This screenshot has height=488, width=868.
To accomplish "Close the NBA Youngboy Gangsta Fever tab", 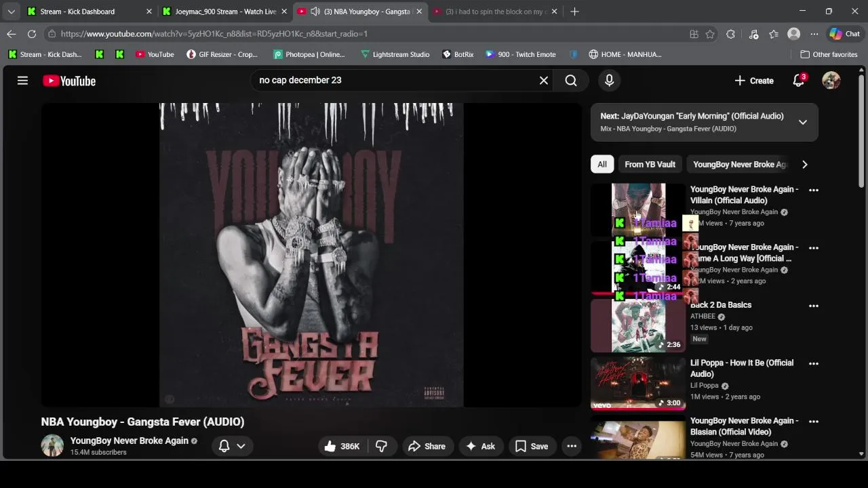I will [419, 12].
